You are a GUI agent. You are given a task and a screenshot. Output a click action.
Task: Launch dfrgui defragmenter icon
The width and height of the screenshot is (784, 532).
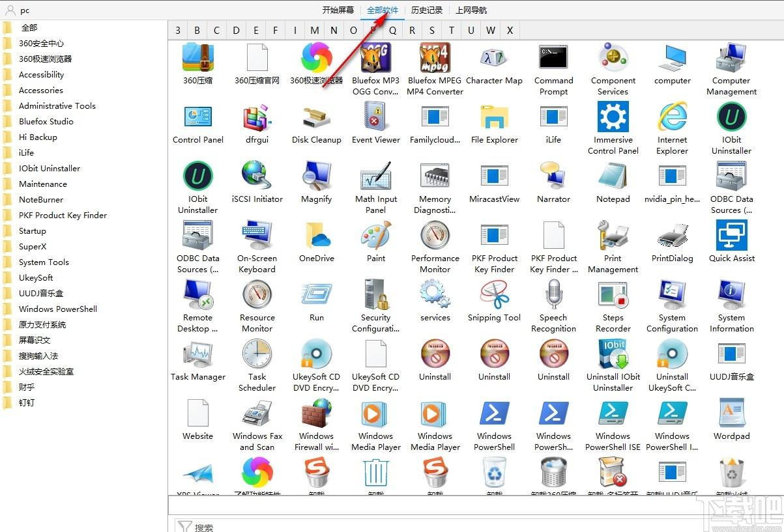(x=257, y=117)
